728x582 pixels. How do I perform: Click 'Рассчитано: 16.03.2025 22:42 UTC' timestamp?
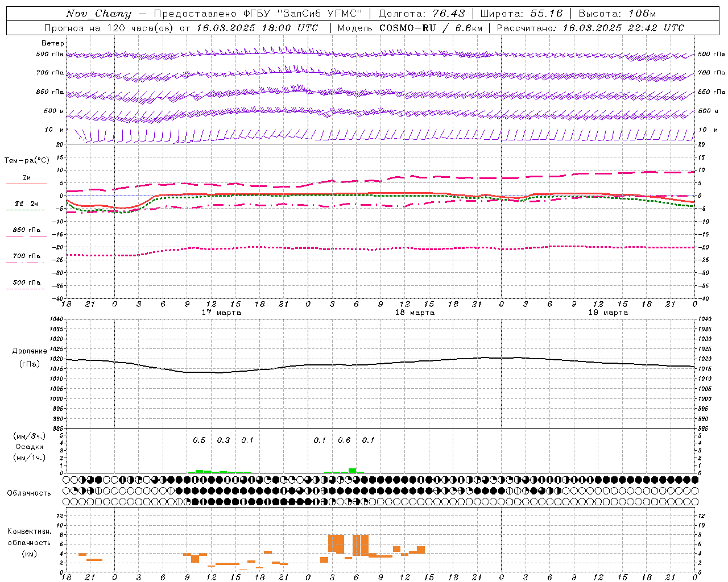590,28
